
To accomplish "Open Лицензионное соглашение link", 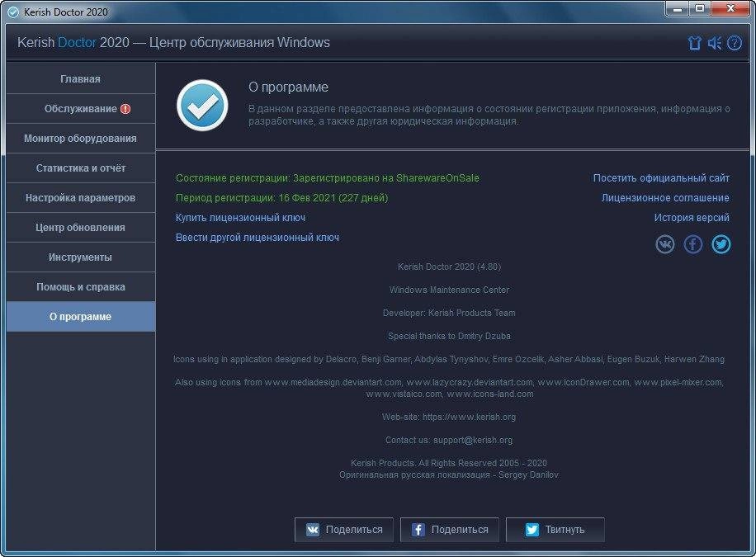I will click(665, 198).
